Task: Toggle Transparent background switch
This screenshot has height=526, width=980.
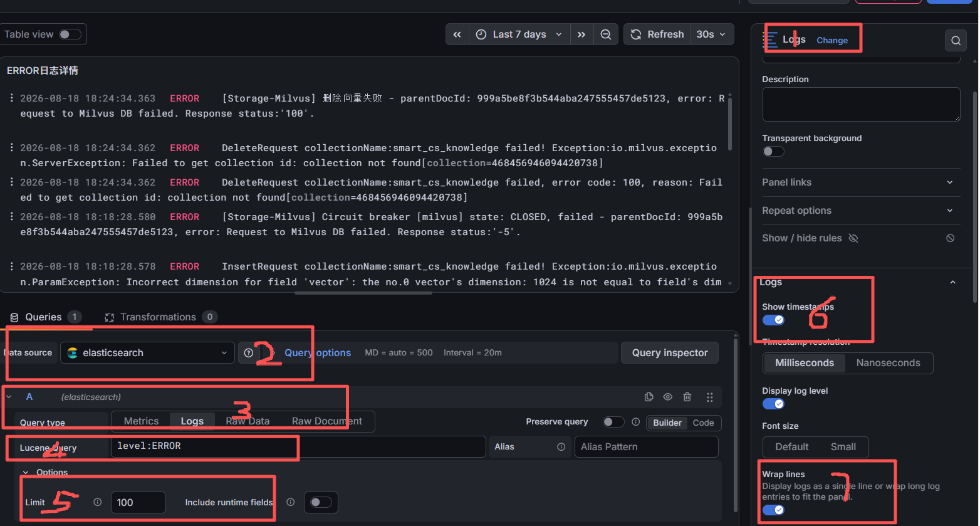Action: tap(773, 151)
